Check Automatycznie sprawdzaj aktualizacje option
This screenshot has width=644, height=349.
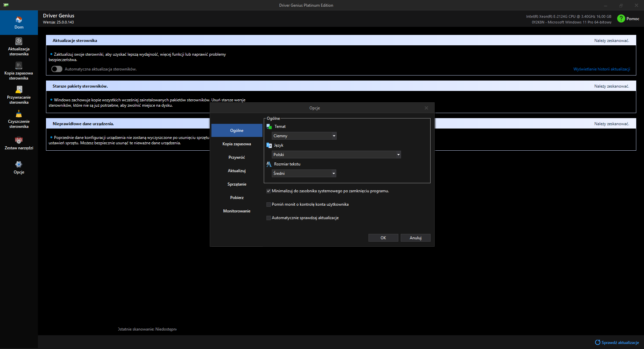[x=268, y=218]
